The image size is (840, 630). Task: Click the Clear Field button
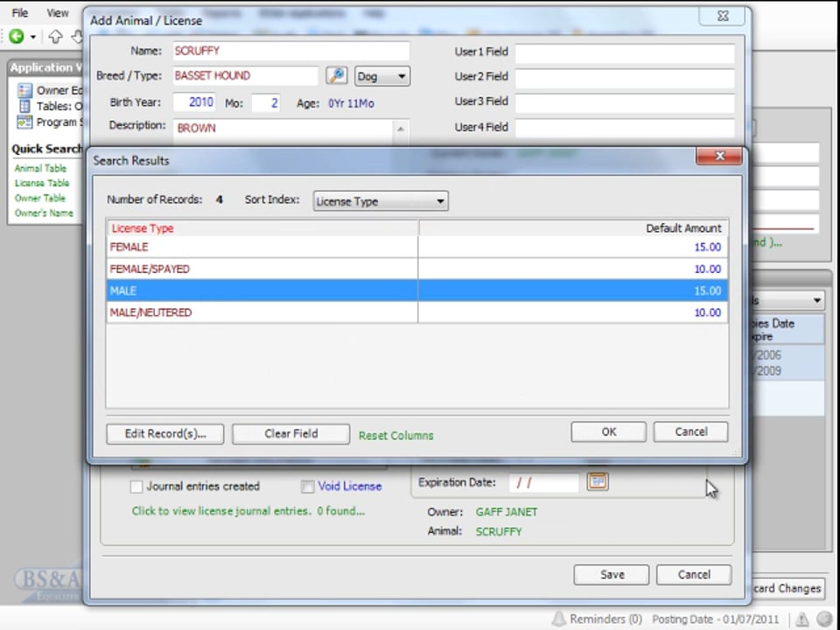tap(290, 433)
